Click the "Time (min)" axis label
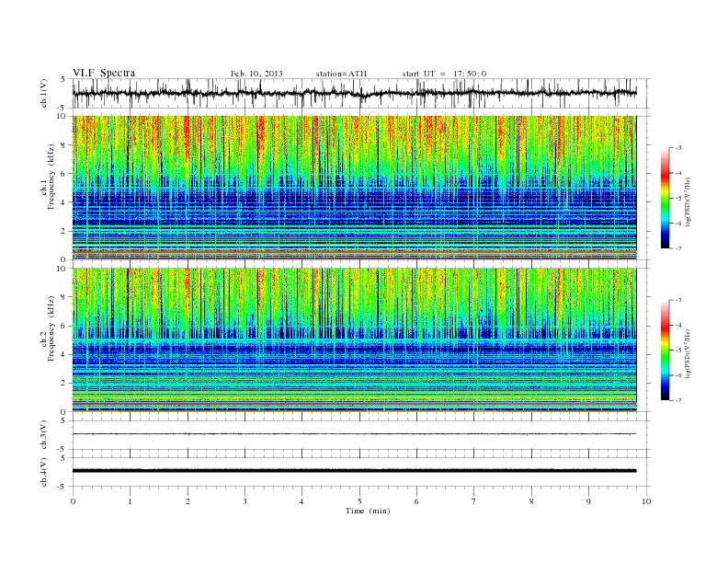 tap(368, 511)
